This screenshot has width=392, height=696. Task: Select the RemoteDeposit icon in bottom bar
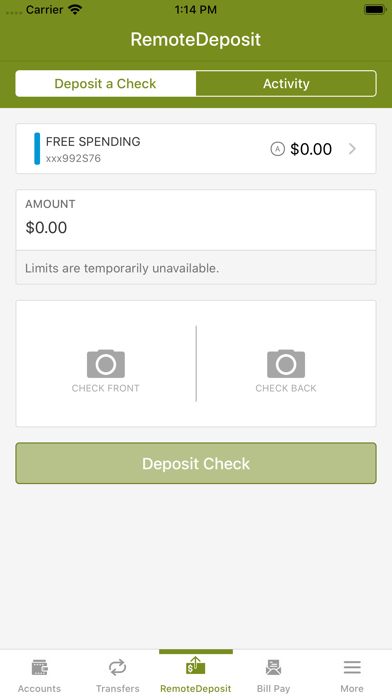pyautogui.click(x=196, y=667)
